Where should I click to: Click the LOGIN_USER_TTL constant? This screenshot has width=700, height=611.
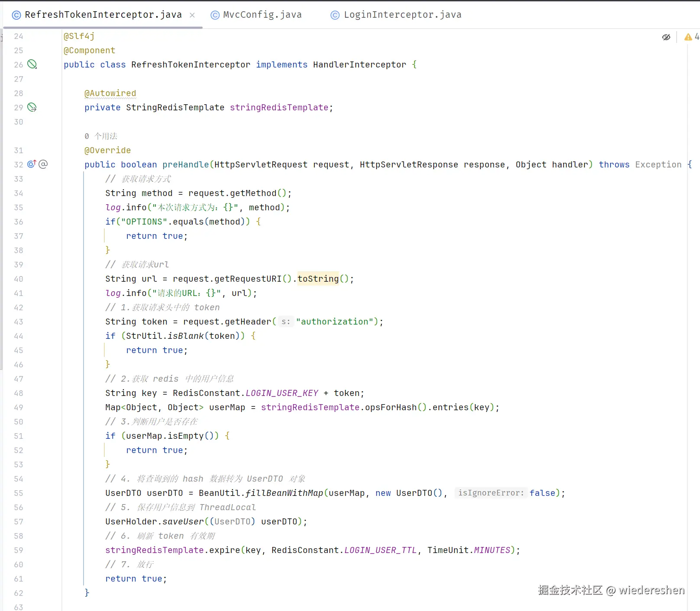[x=381, y=550]
